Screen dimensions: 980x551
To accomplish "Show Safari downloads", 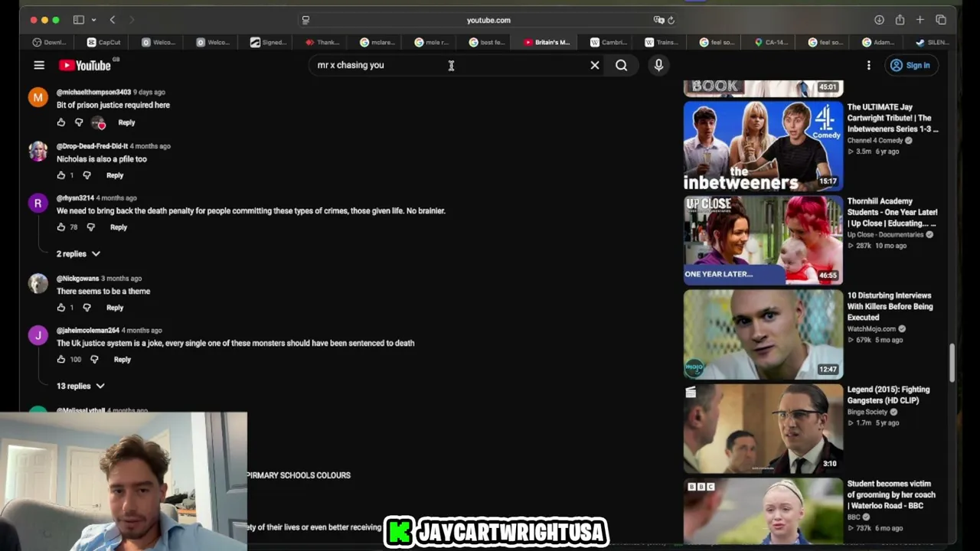I will (879, 20).
